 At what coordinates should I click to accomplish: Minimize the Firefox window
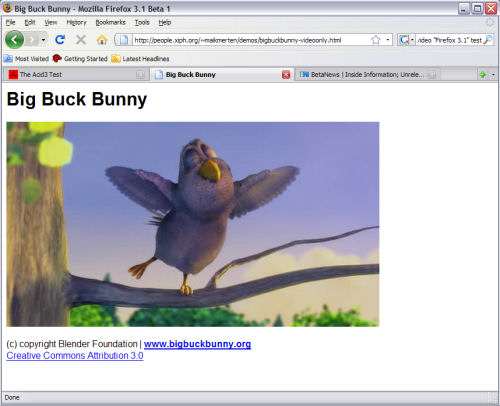click(x=463, y=9)
